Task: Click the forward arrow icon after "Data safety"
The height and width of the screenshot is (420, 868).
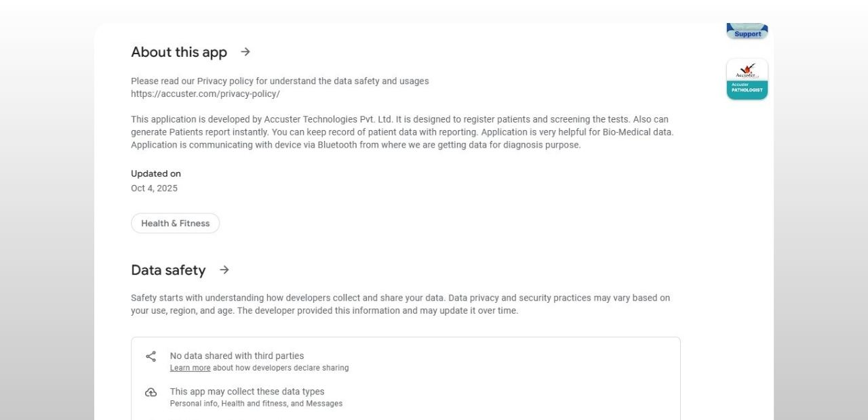Action: click(224, 270)
